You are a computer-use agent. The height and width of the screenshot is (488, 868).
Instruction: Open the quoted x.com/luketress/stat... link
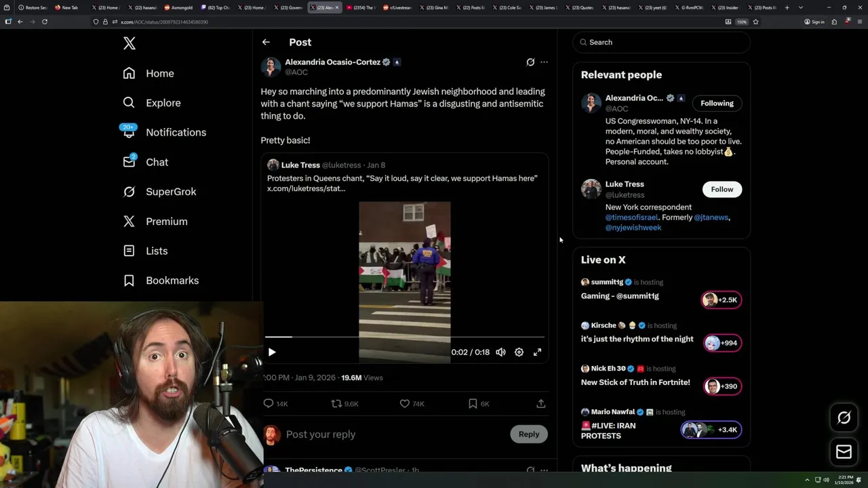coord(306,188)
